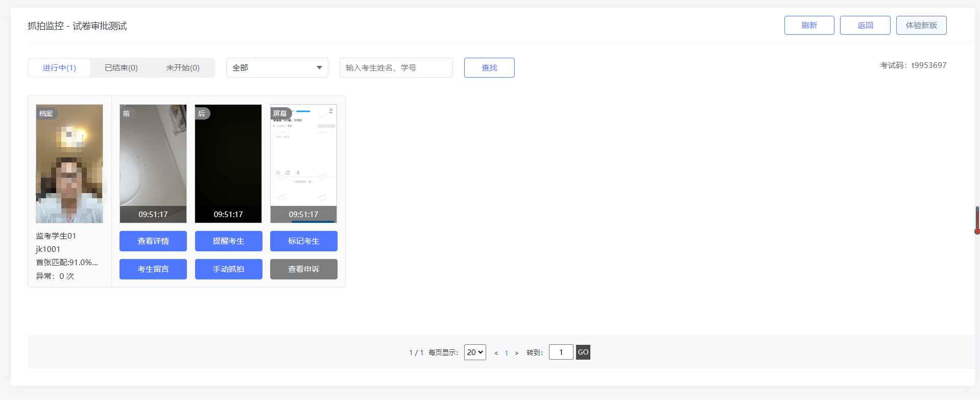Open the 档案 profile photo thumbnail

coord(69,163)
